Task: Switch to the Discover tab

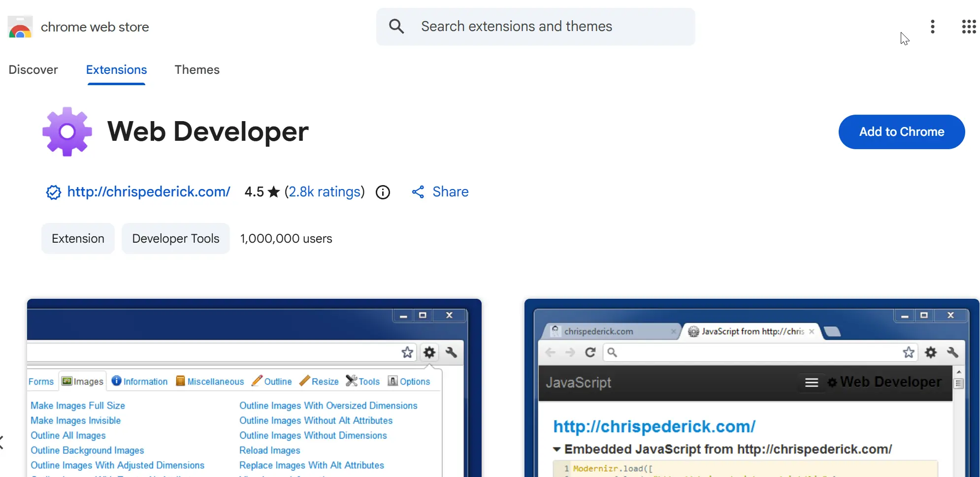Action: pyautogui.click(x=33, y=70)
